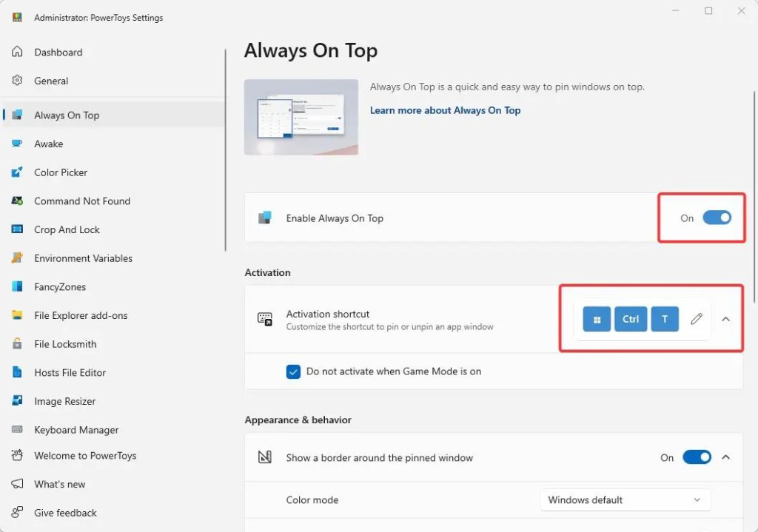Image resolution: width=758 pixels, height=532 pixels.
Task: Open Learn more about Always On Top link
Action: 445,110
